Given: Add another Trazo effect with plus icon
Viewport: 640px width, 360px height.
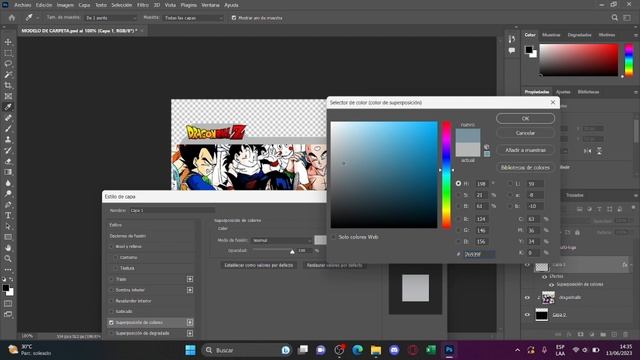Looking at the screenshot, I should [x=190, y=279].
